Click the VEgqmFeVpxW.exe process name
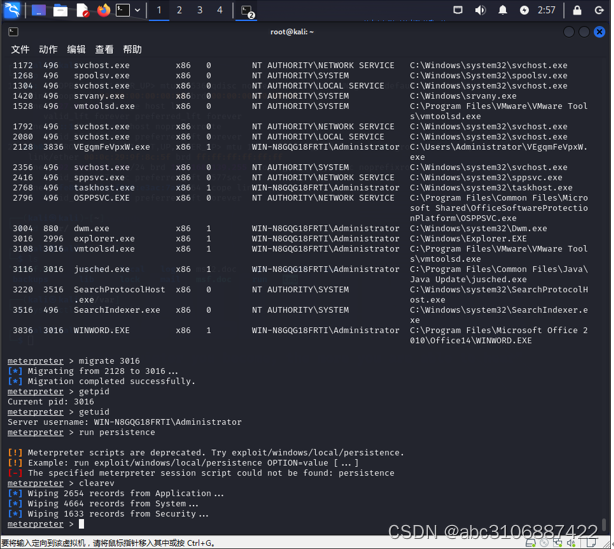This screenshot has width=614, height=549. 112,147
